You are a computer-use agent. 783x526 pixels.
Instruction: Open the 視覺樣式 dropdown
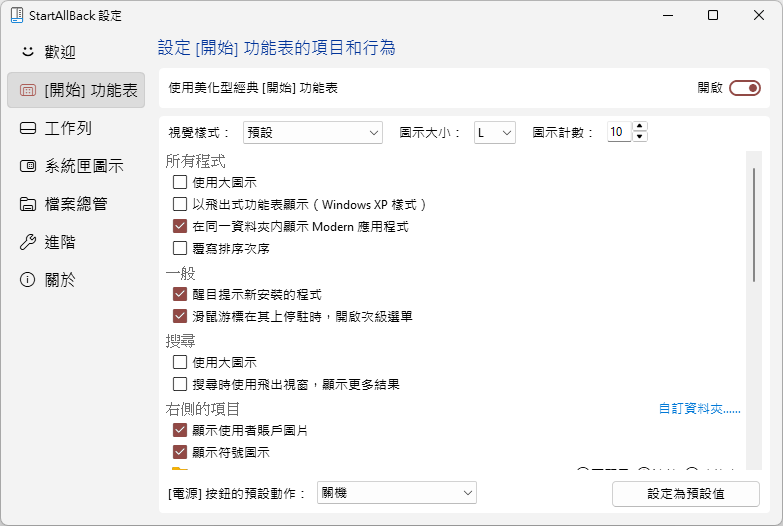coord(312,132)
